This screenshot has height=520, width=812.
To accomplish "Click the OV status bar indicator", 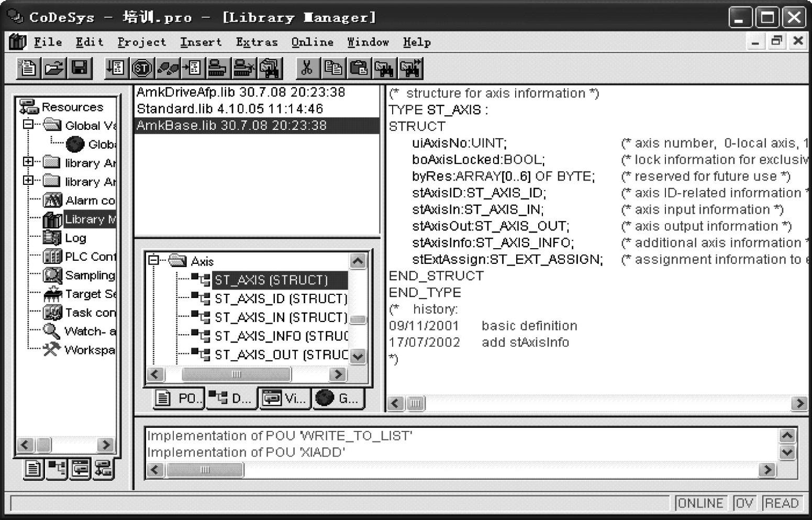I will (744, 503).
